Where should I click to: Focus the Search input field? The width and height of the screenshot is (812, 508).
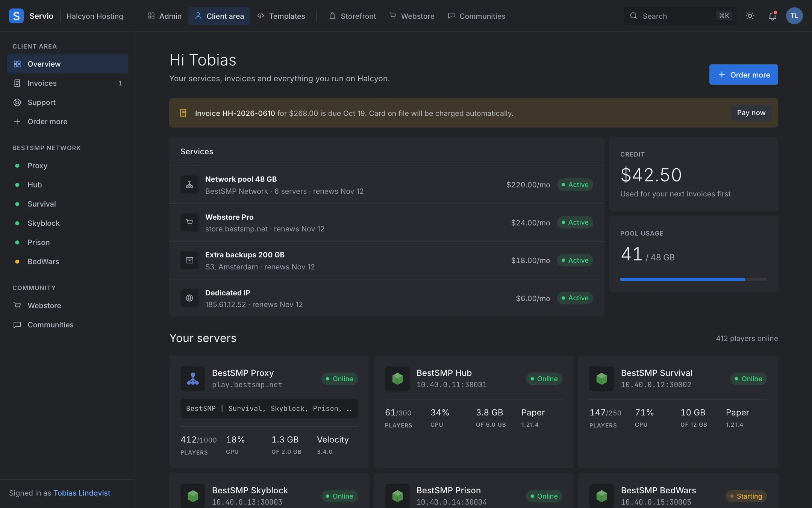680,16
